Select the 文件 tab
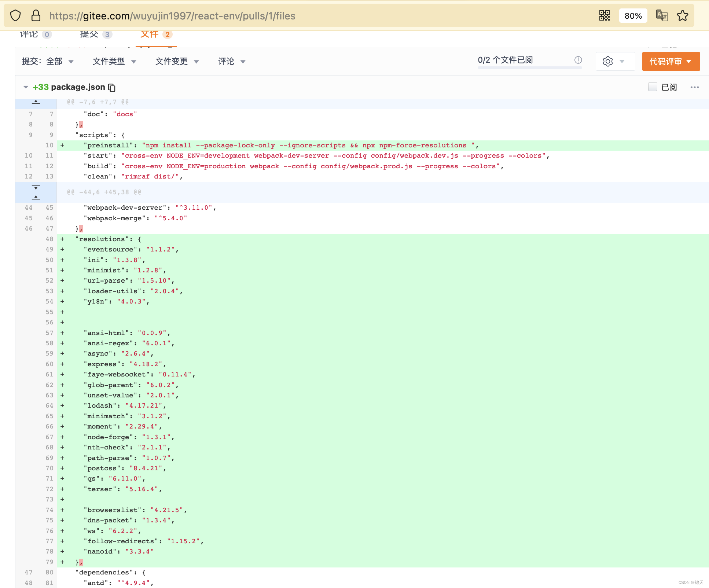The image size is (709, 588). click(x=156, y=34)
